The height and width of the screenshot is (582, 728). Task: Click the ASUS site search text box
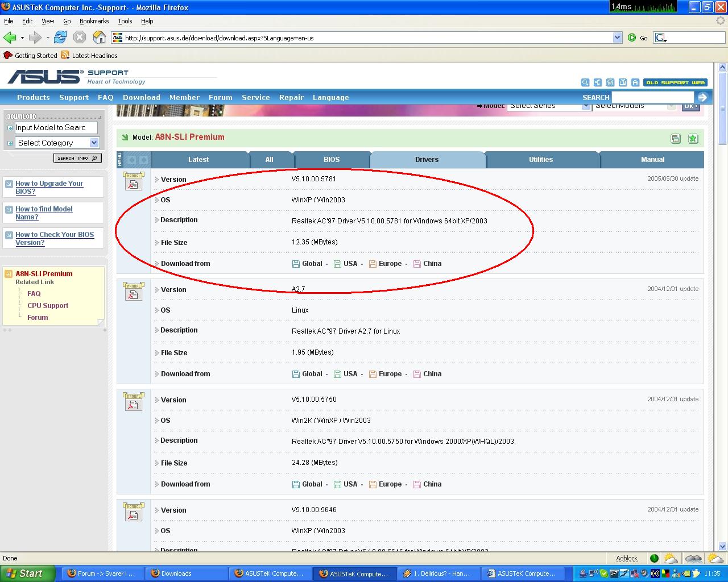pyautogui.click(x=652, y=97)
